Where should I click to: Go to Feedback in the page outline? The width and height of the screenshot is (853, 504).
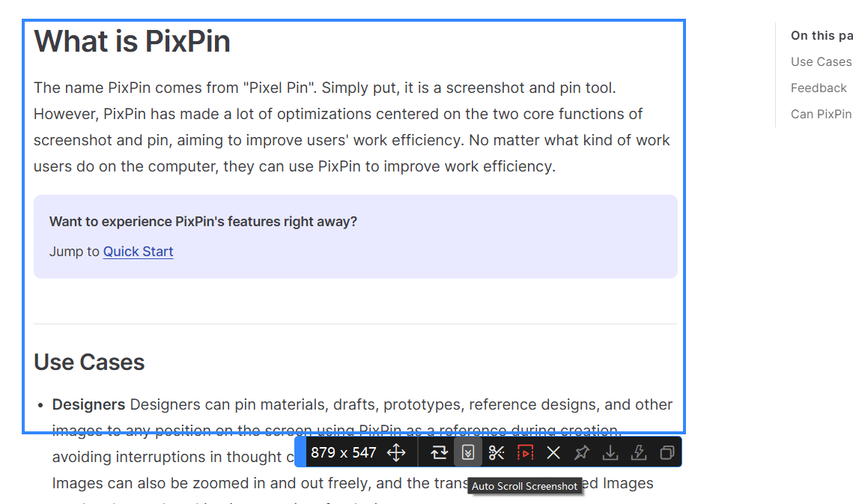tap(818, 88)
